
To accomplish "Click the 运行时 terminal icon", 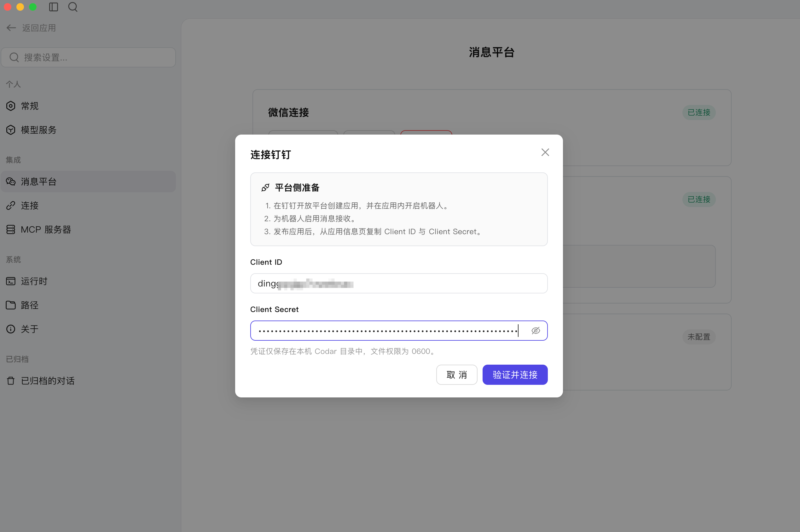I will pyautogui.click(x=11, y=281).
